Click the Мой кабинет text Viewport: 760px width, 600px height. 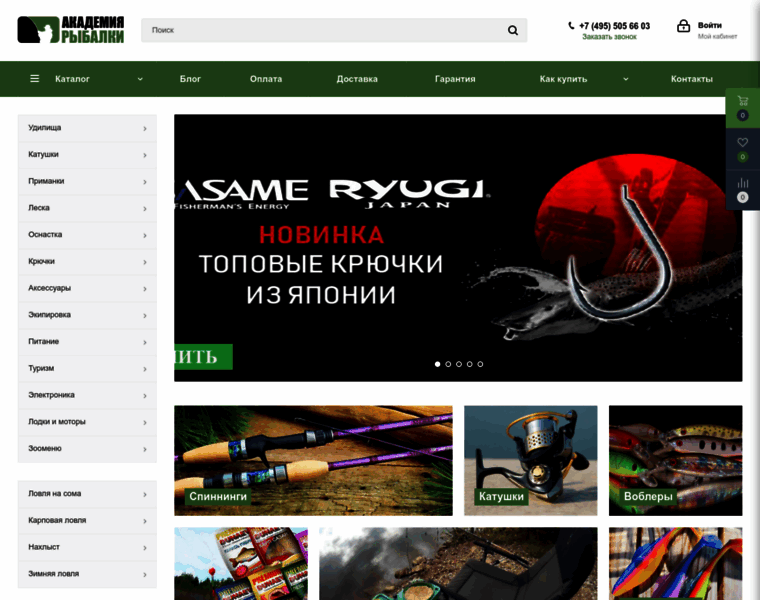717,36
